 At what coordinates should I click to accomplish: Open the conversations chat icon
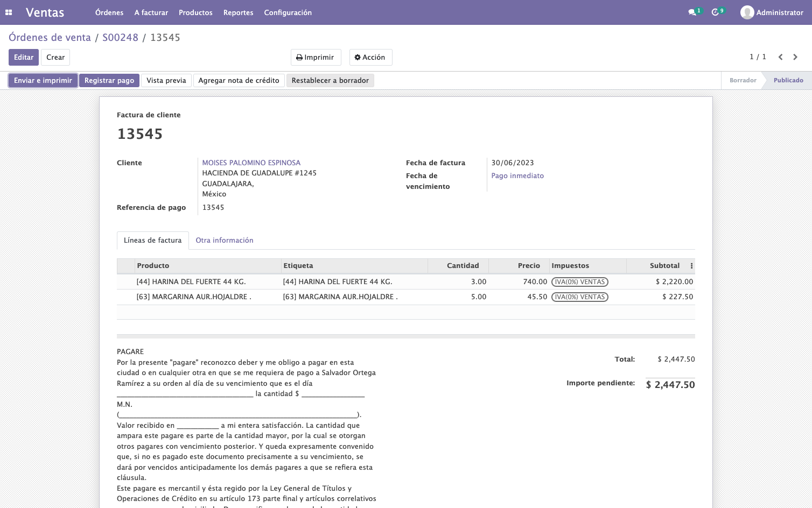(692, 12)
